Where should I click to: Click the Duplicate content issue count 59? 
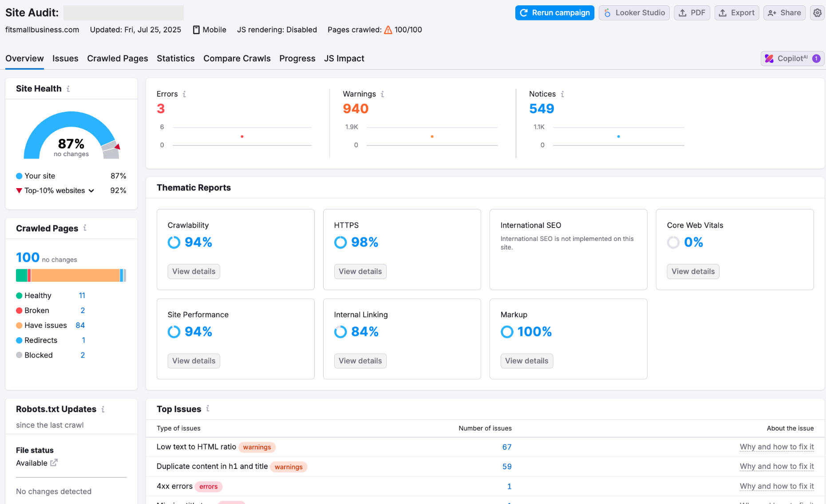[x=507, y=467]
